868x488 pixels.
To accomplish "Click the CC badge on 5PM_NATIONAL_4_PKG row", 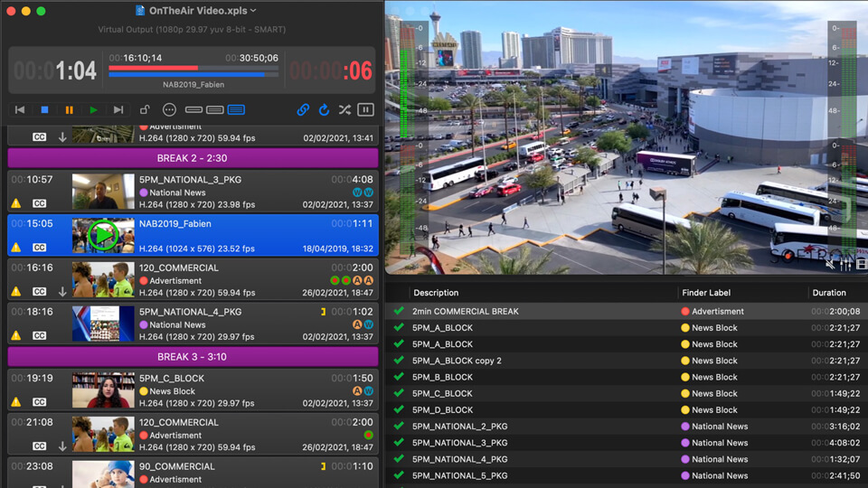I will click(39, 335).
